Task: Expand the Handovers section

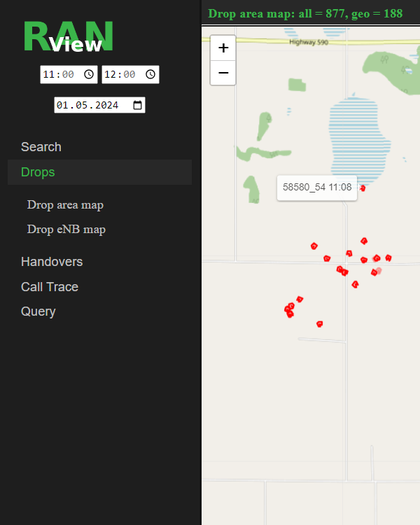Action: pyautogui.click(x=52, y=262)
